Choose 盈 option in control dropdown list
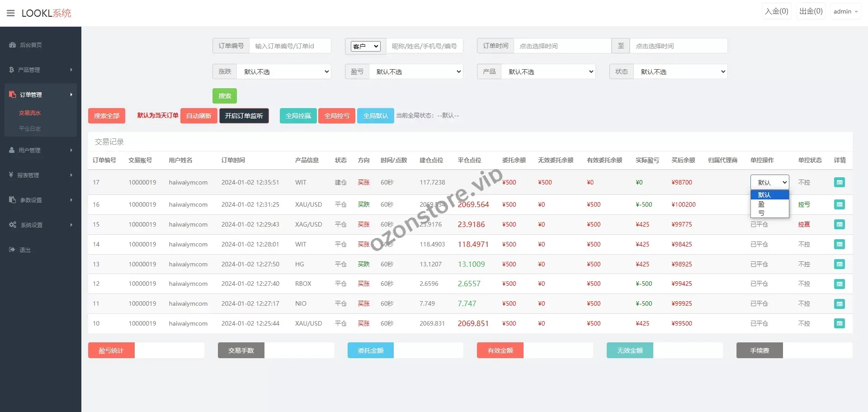 762,204
